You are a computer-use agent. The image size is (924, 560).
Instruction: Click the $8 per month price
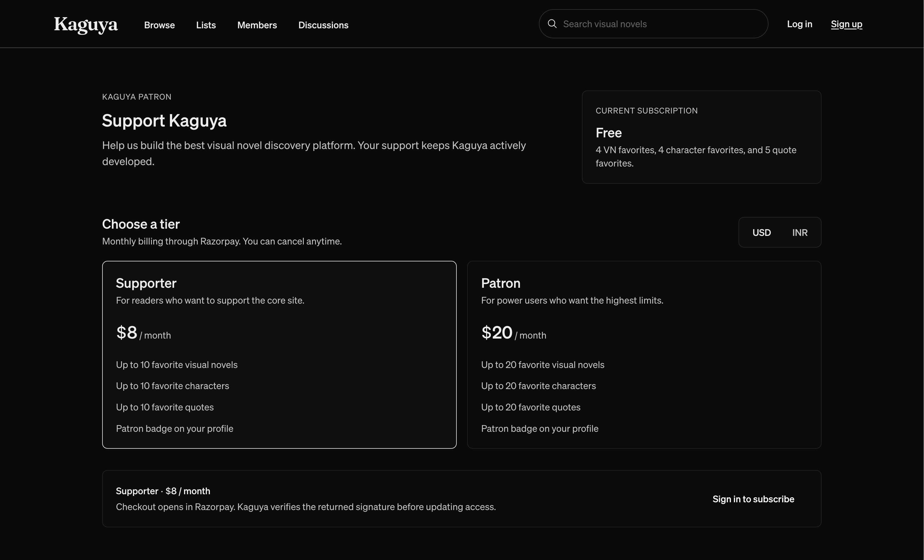(x=144, y=333)
